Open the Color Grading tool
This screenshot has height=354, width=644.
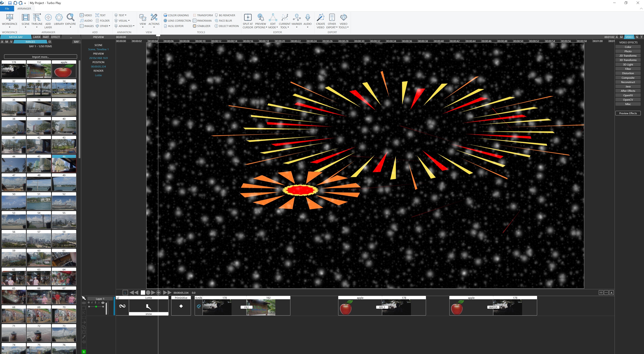point(176,15)
